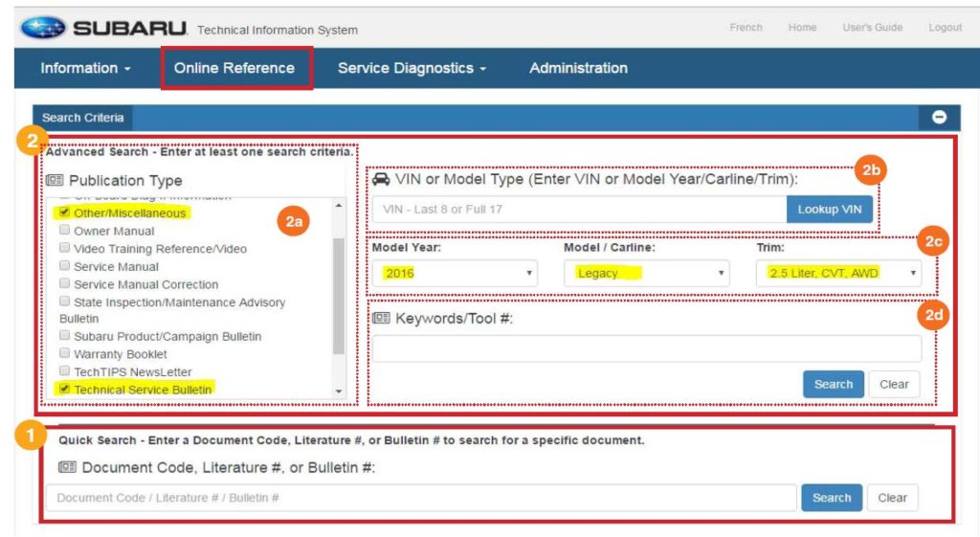The height and width of the screenshot is (537, 980).
Task: Click the Keywords/Tool # heading icon
Action: pos(380,318)
